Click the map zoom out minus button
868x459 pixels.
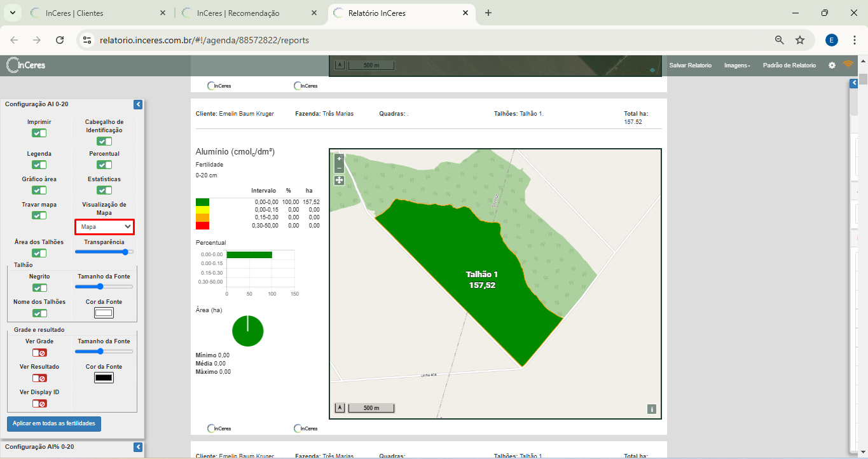[339, 168]
